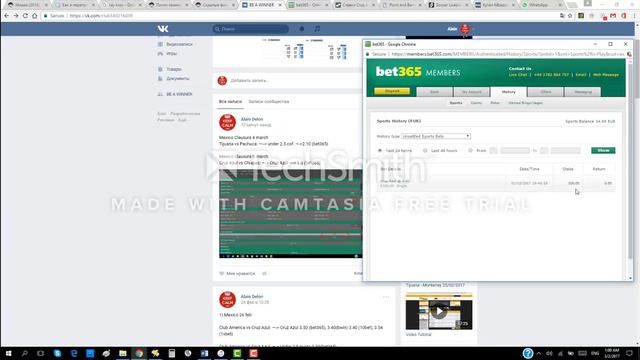Screen dimensions: 640x360
Task: Open Calculator from the taskbar
Action: point(172,353)
